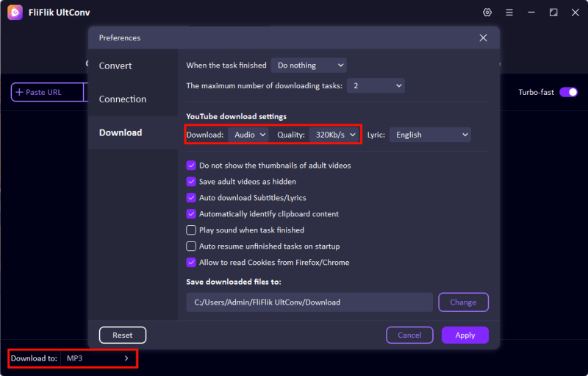Expand the Lyric language English dropdown

(x=430, y=135)
